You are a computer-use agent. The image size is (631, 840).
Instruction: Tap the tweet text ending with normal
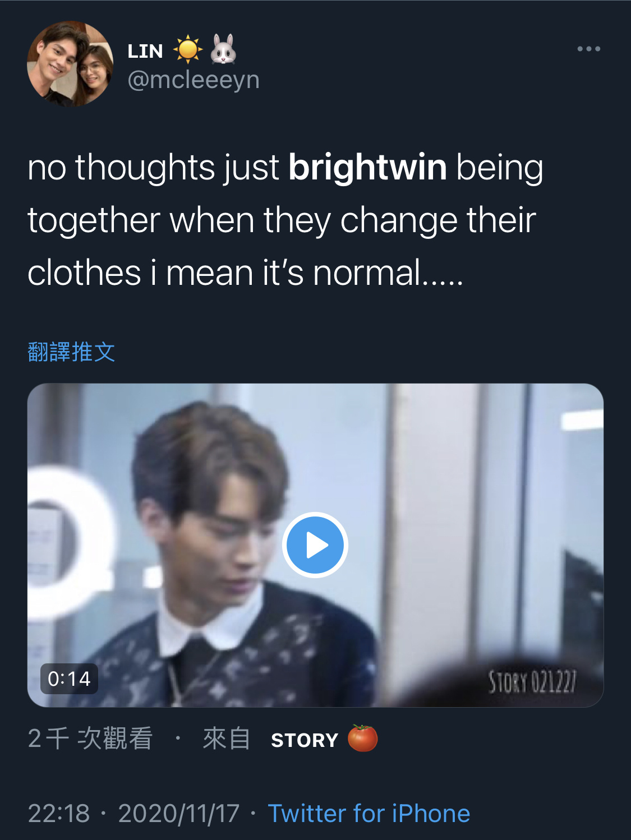285,220
